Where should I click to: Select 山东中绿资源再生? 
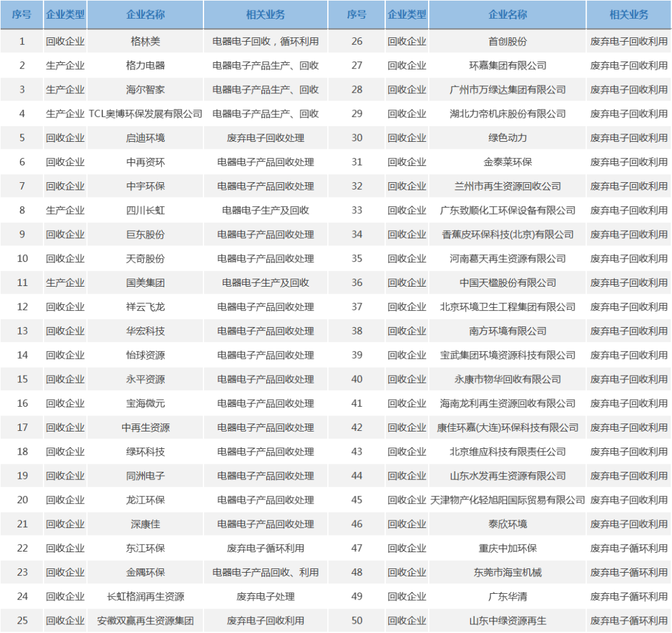tap(508, 621)
